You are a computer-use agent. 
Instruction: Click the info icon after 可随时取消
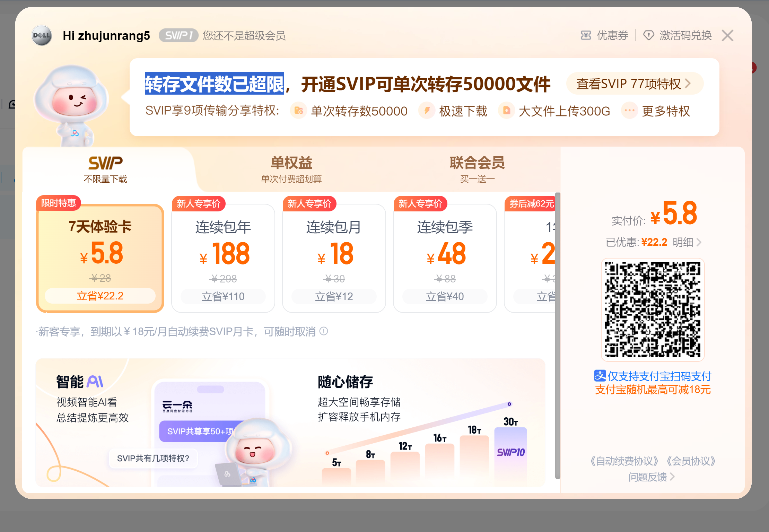coord(324,331)
